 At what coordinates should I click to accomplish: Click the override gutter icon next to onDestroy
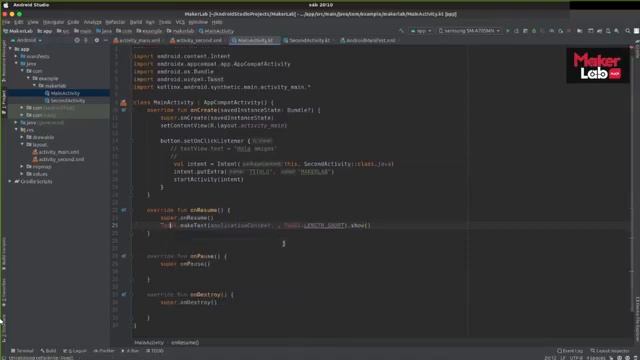pyautogui.click(x=124, y=295)
